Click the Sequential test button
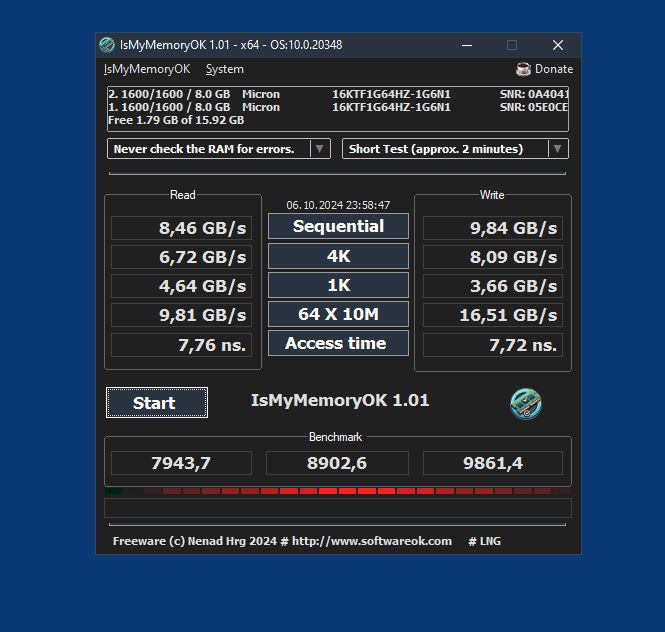Screen dimensions: 665x632 [x=338, y=226]
